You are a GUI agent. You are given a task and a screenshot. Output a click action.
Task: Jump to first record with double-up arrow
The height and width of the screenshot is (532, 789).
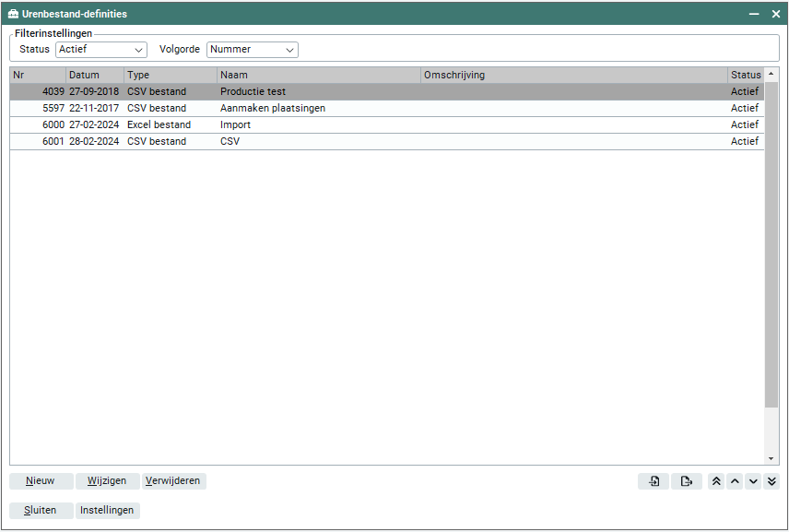coord(716,481)
